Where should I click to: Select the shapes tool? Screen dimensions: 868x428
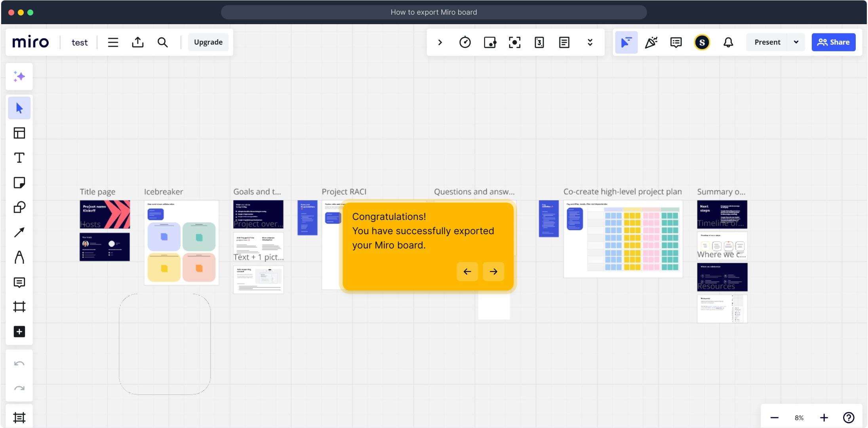click(x=19, y=207)
